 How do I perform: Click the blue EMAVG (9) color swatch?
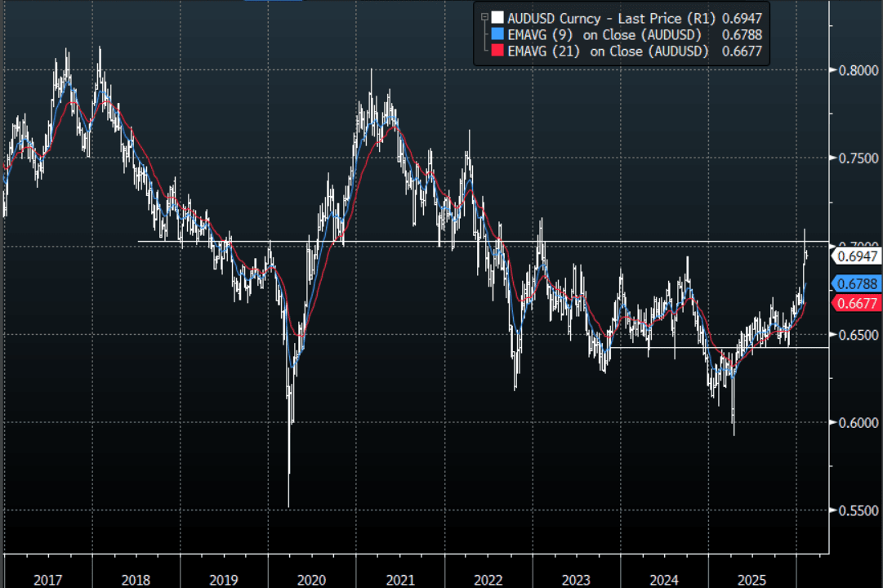[x=497, y=35]
